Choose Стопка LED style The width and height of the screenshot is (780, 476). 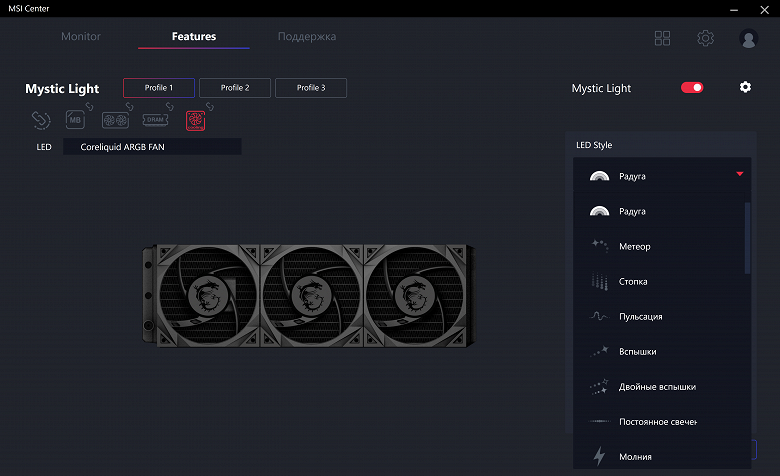659,282
